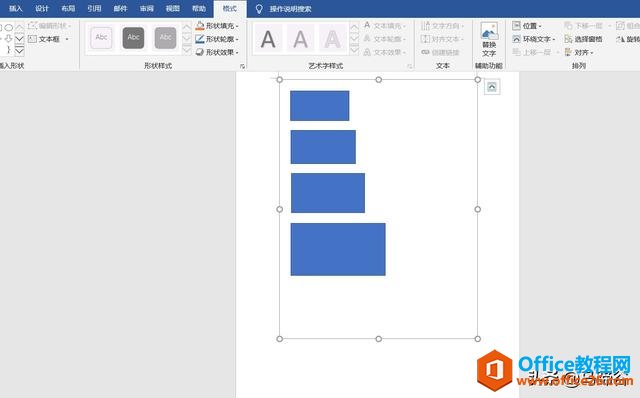Click the 文本效果 text effects icon

367,52
